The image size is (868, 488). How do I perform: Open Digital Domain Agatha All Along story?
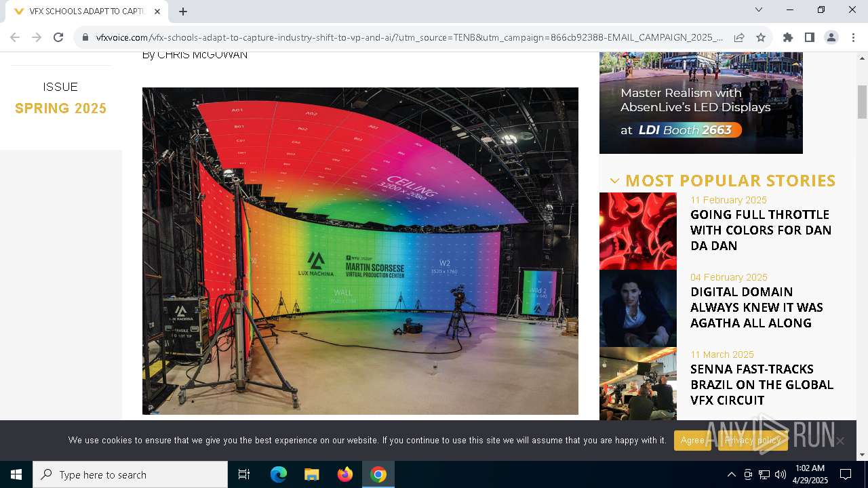(x=757, y=307)
